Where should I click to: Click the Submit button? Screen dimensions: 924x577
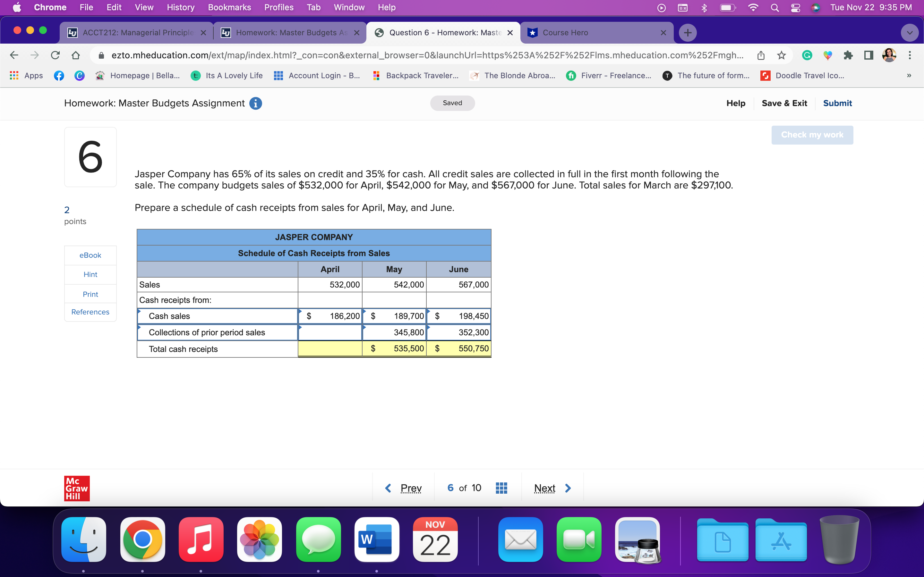coord(837,103)
